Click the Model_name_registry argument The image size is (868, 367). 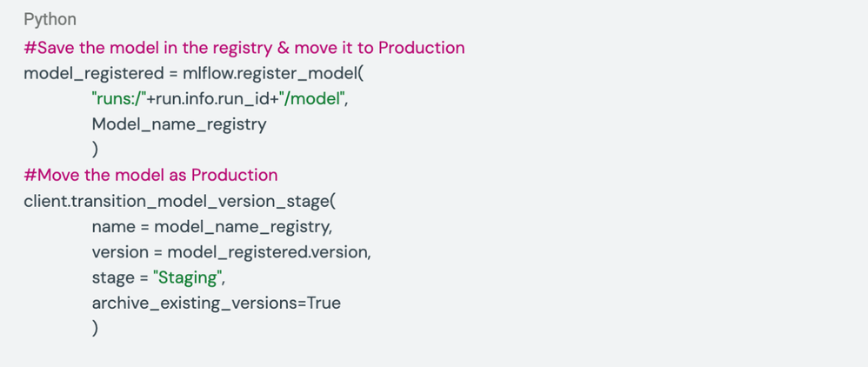pos(179,124)
